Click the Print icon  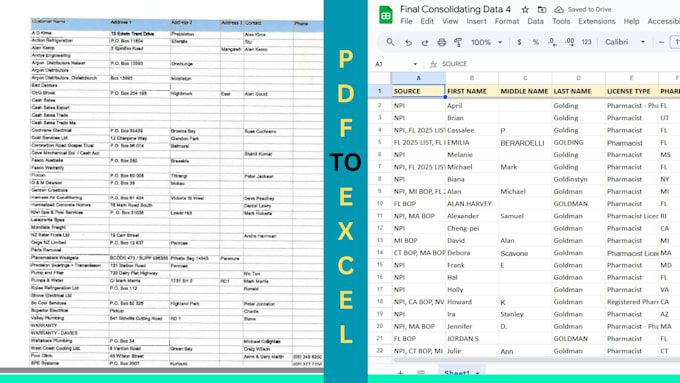pyautogui.click(x=441, y=42)
